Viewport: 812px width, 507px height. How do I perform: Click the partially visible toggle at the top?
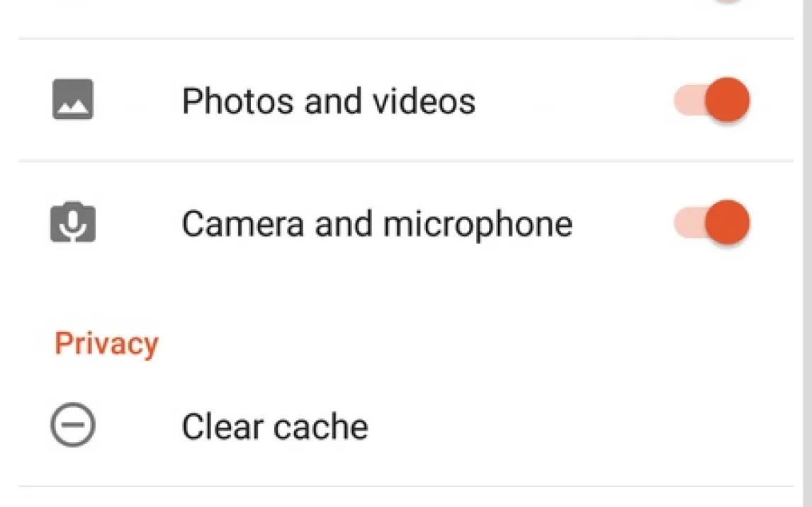coord(726,2)
